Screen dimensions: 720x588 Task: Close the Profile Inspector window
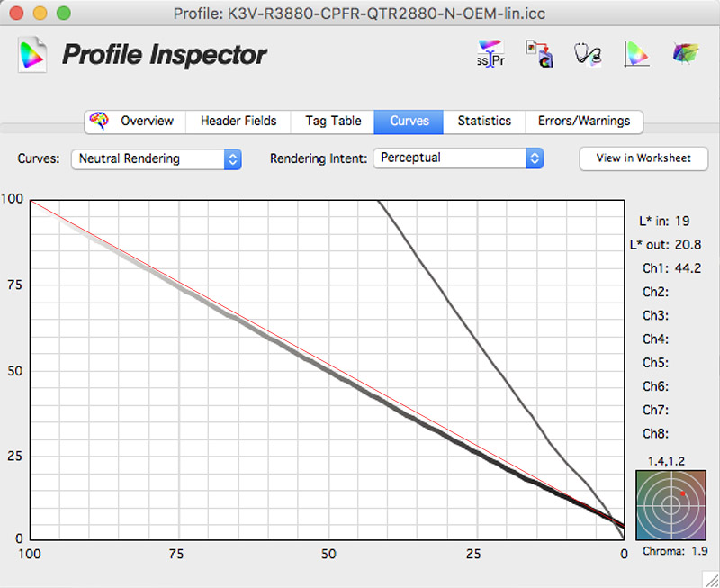click(x=16, y=13)
